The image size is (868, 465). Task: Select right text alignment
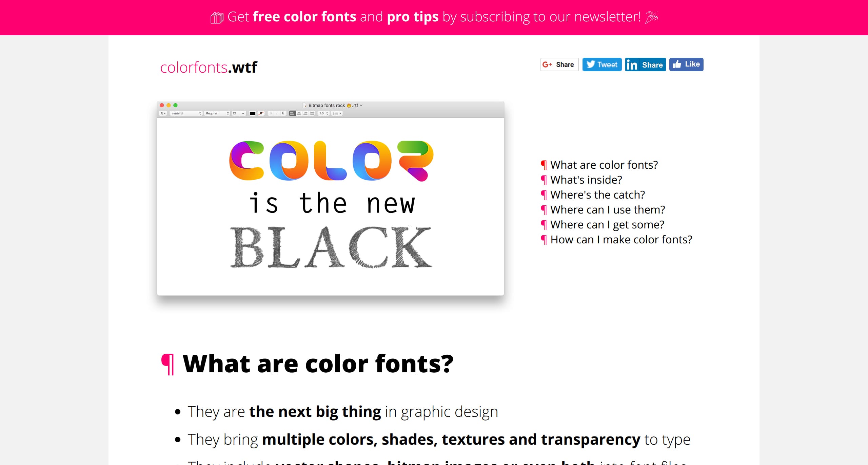(305, 113)
